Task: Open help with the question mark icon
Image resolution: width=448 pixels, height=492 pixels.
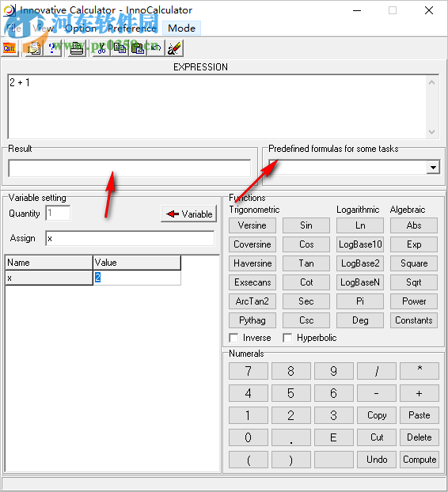Action: point(52,48)
